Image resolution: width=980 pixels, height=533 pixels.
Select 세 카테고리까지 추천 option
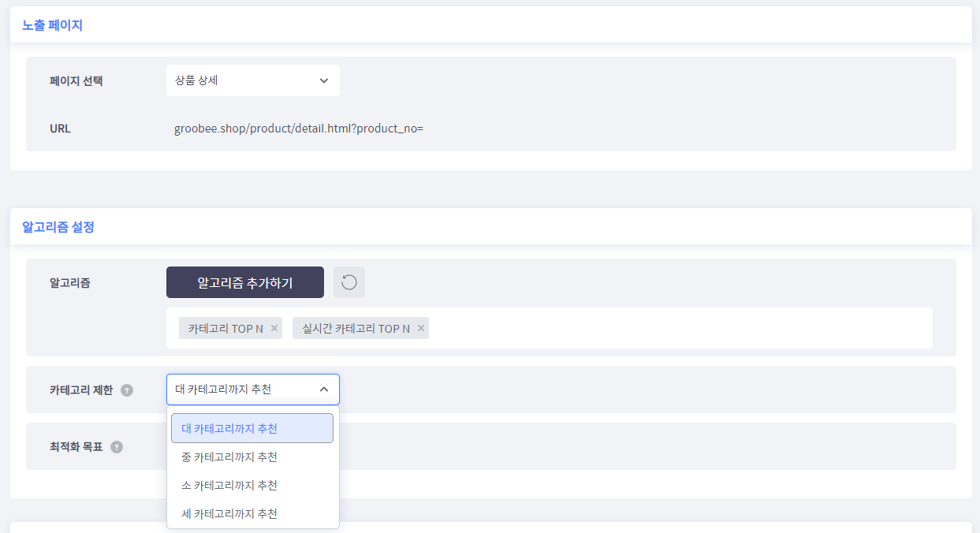click(x=252, y=514)
